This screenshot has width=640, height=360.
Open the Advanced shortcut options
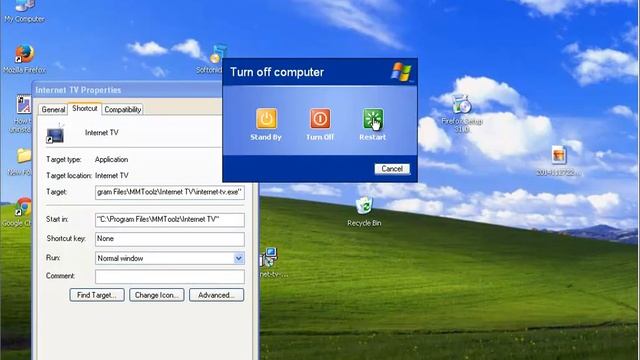coord(216,295)
